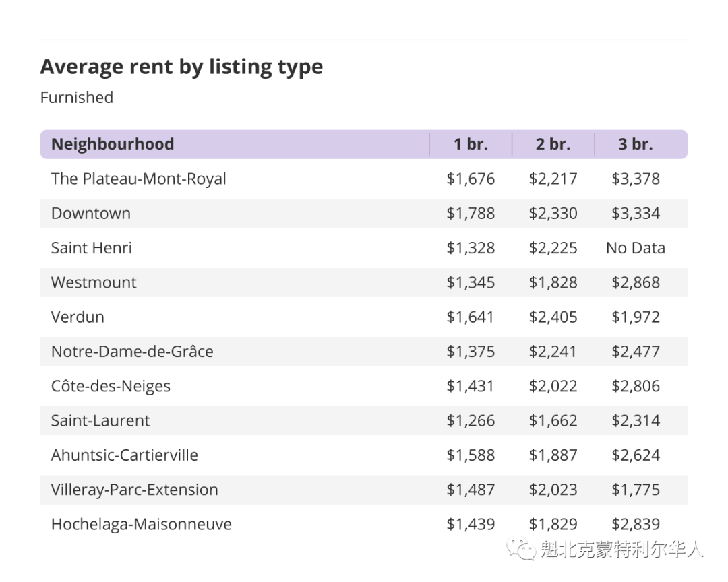Select the Neighbourhood column header
This screenshot has width=728, height=582.
tap(113, 144)
